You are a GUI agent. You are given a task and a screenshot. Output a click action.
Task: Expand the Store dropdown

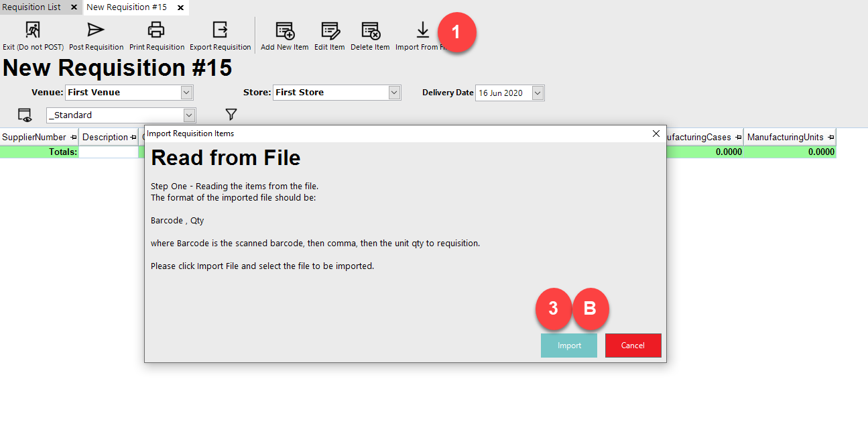[394, 93]
